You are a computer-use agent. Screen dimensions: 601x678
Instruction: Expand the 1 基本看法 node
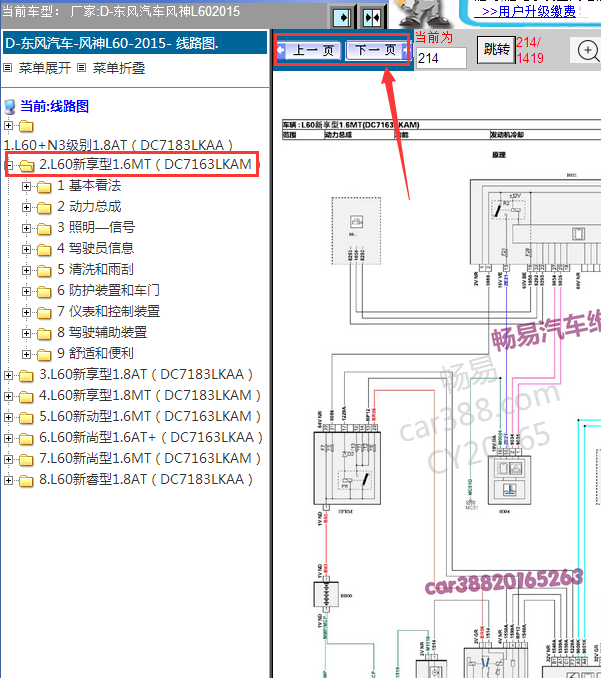pyautogui.click(x=26, y=186)
